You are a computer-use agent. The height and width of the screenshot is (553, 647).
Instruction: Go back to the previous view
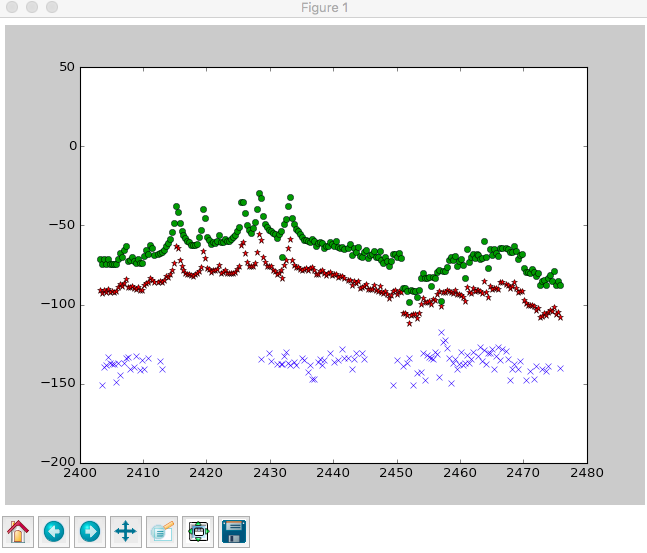pos(54,531)
